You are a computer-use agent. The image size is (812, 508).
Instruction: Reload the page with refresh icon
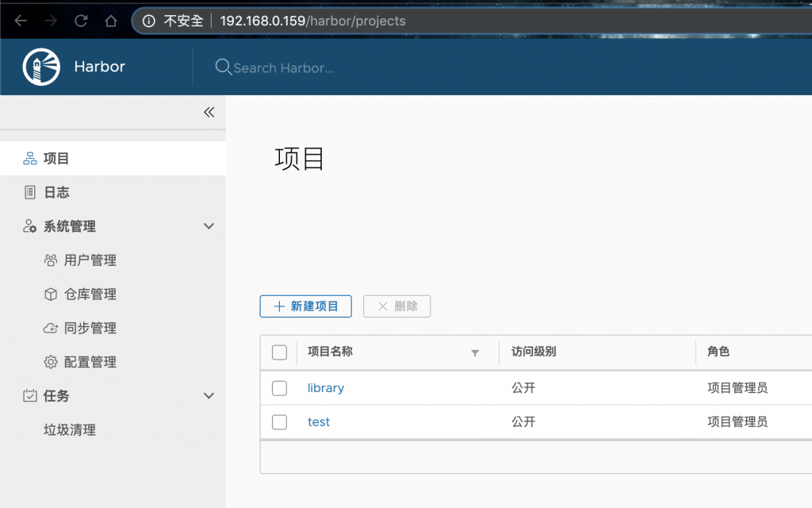point(81,21)
